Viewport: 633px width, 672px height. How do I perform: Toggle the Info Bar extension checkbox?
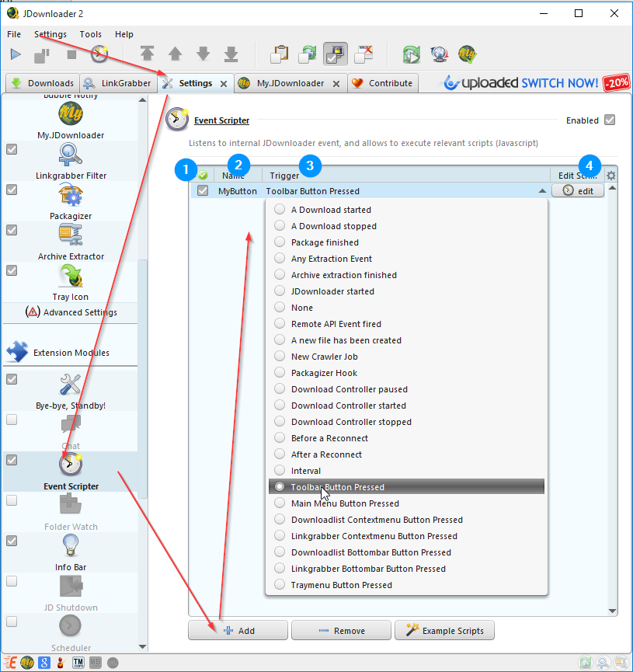point(12,541)
